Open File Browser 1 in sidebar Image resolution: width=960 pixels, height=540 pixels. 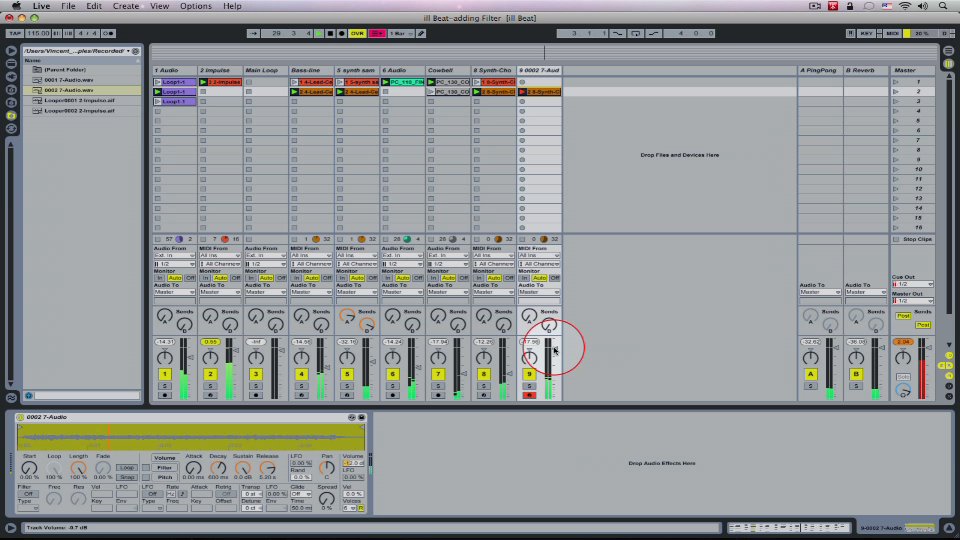click(x=11, y=89)
